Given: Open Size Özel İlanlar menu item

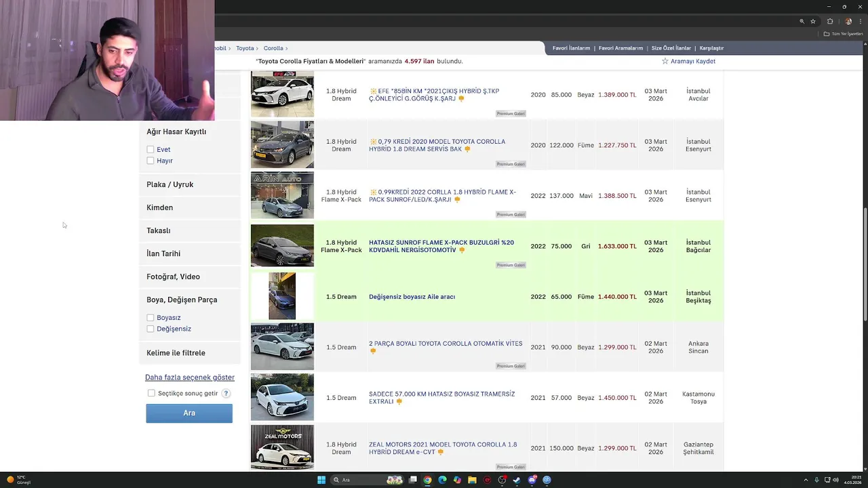Looking at the screenshot, I should (x=671, y=48).
